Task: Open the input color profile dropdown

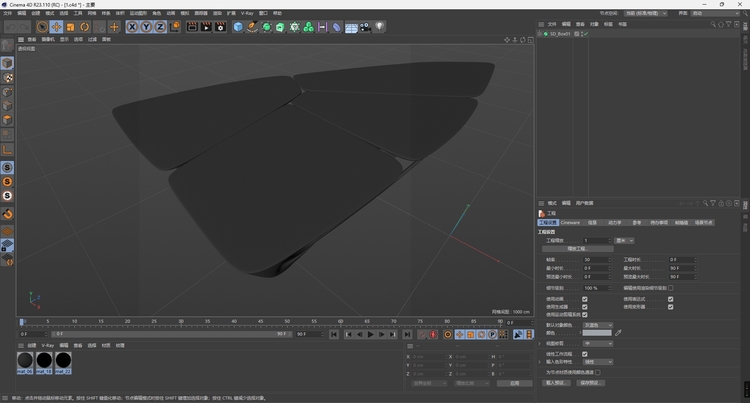Action: 597,362
